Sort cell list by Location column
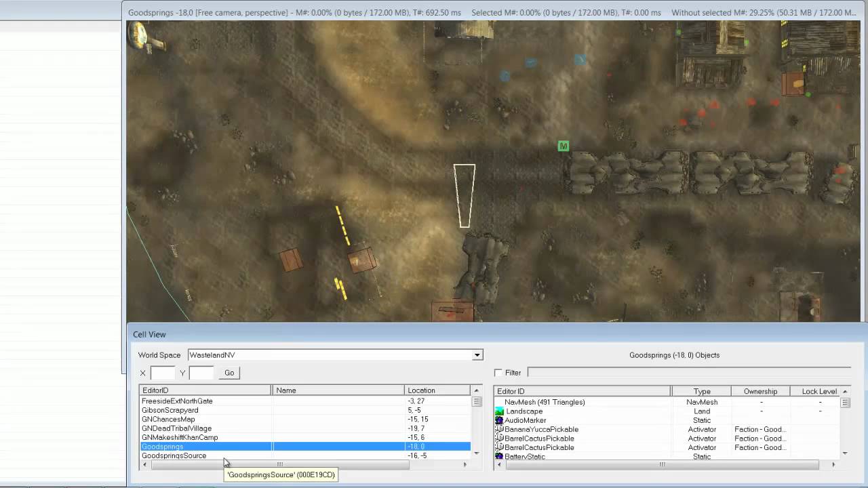The width and height of the screenshot is (868, 488). tap(437, 390)
